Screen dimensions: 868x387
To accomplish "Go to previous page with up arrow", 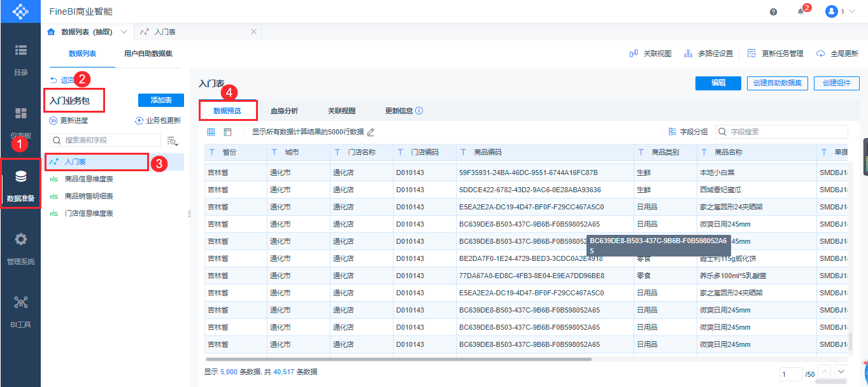I will 824,372.
